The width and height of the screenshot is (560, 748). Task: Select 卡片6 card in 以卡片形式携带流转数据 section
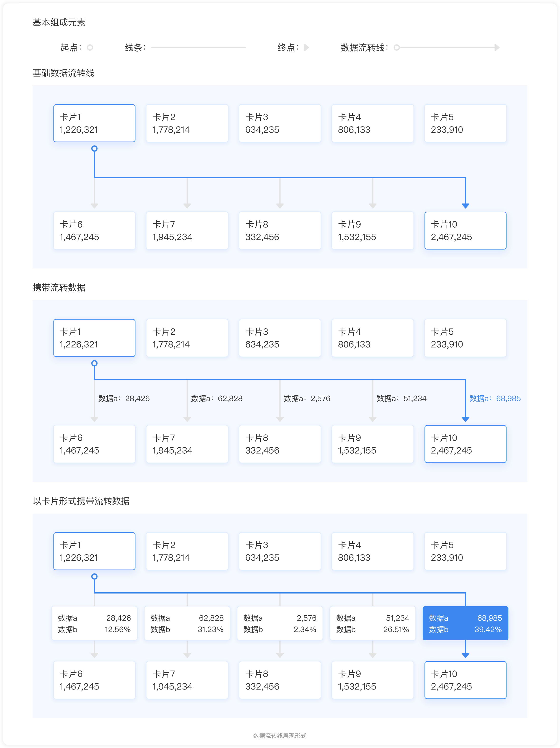94,680
